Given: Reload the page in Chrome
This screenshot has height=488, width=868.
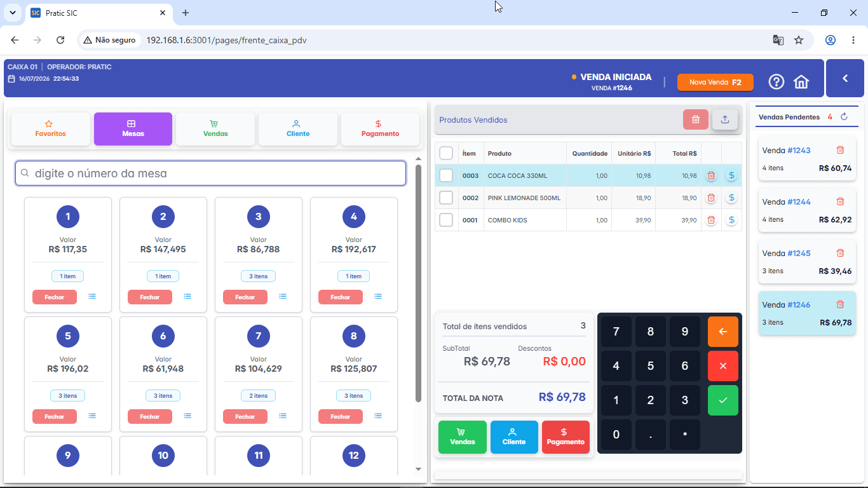Looking at the screenshot, I should pos(60,40).
